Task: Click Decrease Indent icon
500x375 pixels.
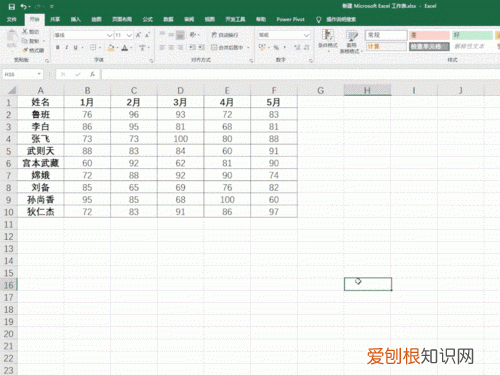Action: [192, 48]
